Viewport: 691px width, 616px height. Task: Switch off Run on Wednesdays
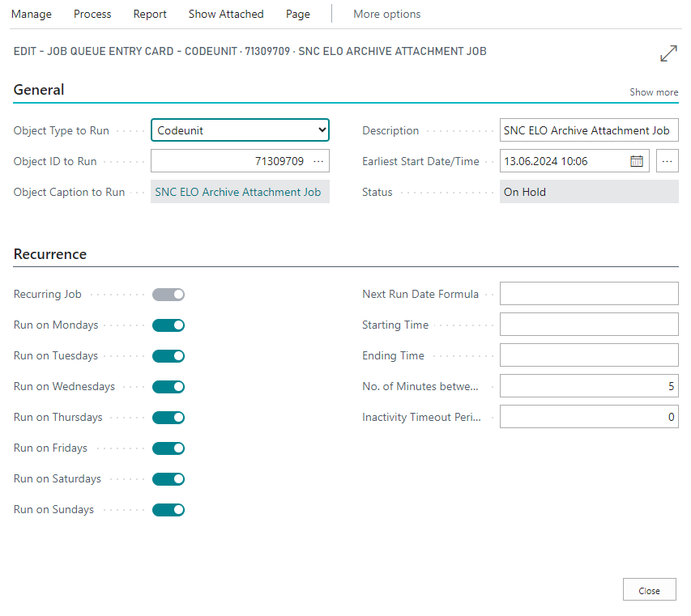168,387
